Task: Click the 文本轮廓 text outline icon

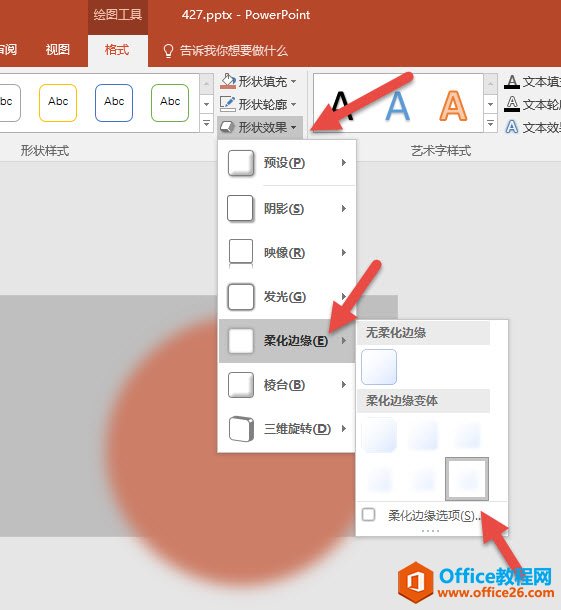Action: tap(512, 104)
